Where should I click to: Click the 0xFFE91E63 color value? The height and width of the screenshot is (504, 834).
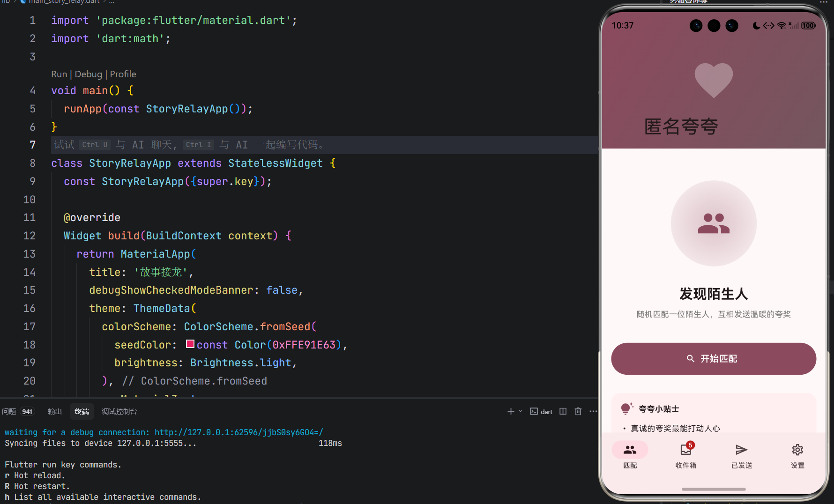click(304, 345)
